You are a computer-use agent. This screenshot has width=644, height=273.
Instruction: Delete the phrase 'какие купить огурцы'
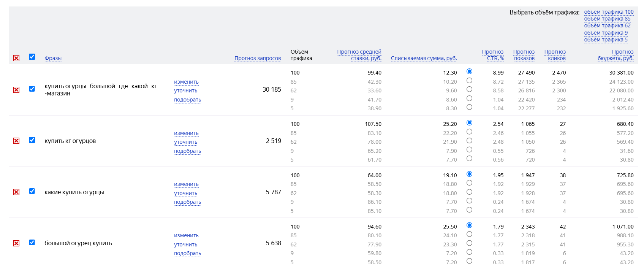[x=16, y=192]
